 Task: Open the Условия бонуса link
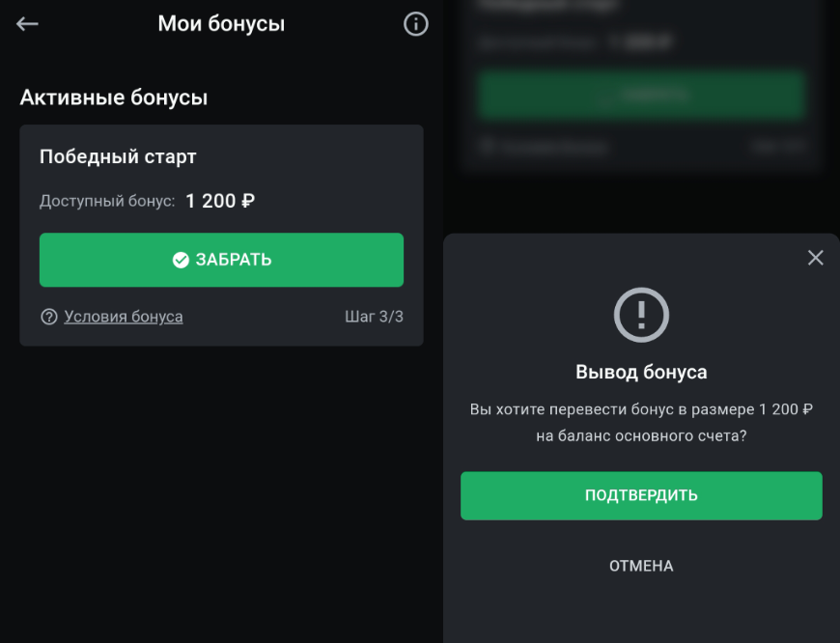(124, 317)
